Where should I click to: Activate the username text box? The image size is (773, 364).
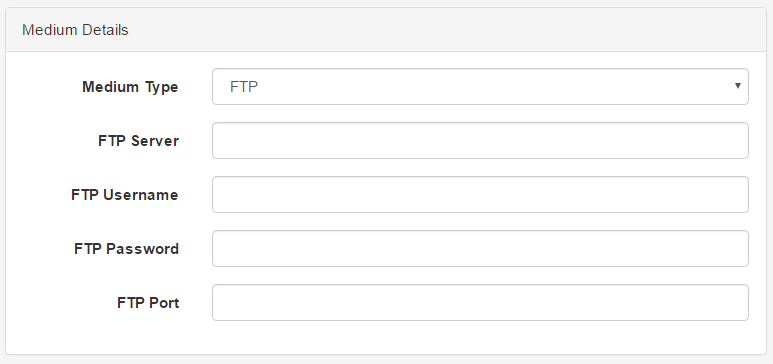pos(480,194)
